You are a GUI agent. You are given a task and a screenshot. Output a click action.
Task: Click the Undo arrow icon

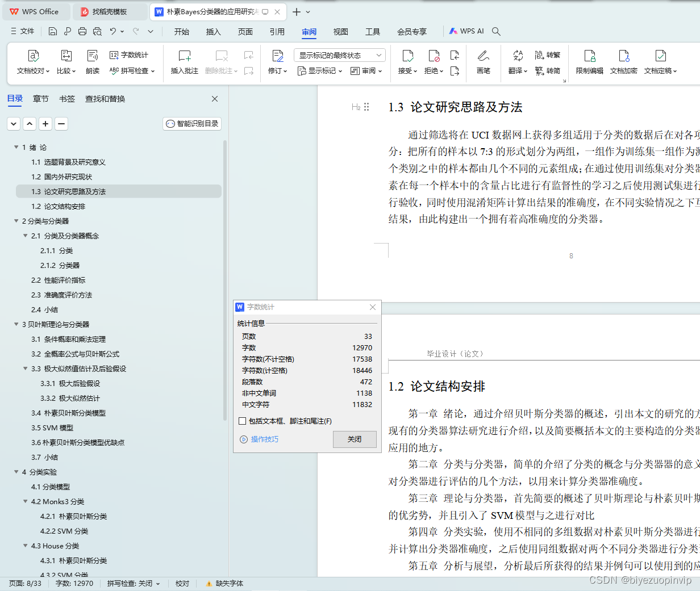(113, 31)
